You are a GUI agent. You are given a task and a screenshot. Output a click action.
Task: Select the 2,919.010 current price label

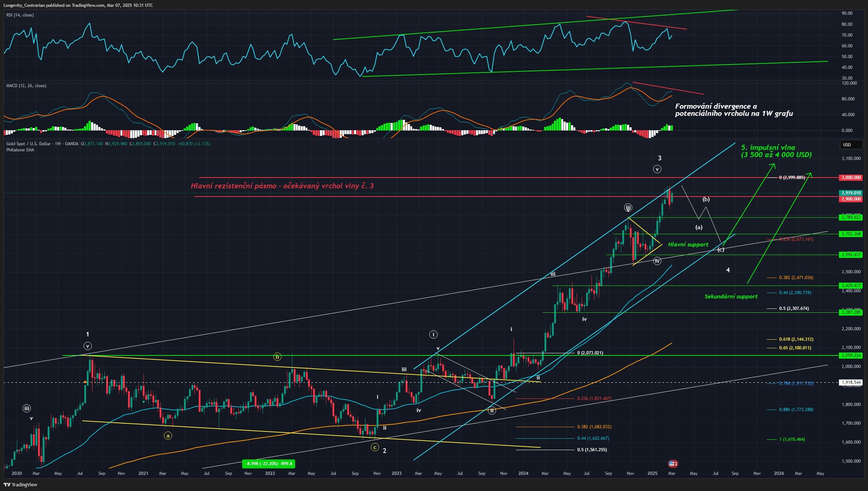[850, 193]
